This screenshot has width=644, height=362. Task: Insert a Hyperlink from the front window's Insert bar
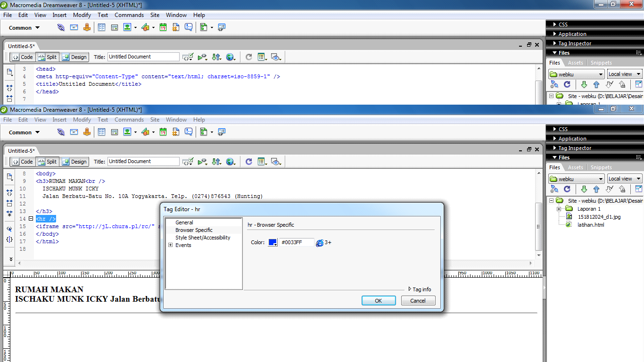pos(61,132)
